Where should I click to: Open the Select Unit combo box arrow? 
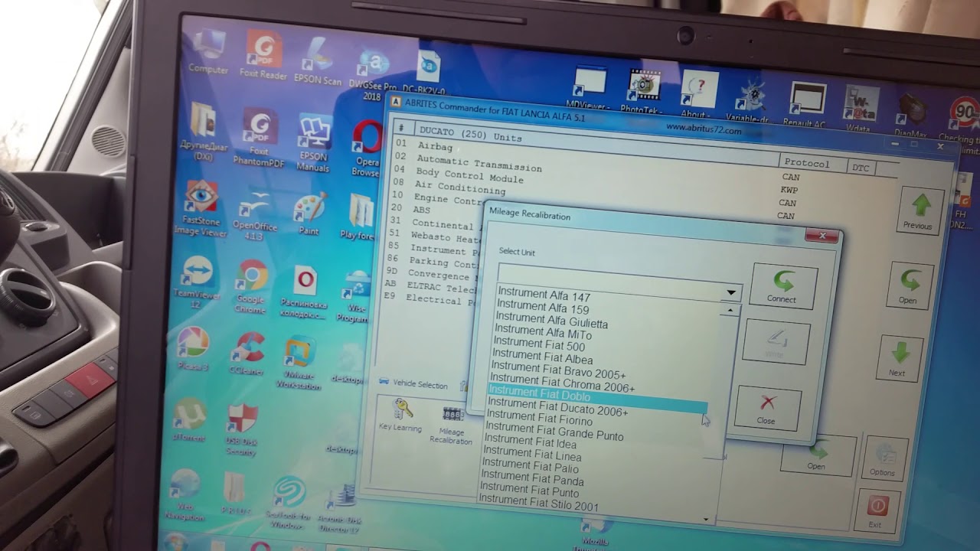pyautogui.click(x=731, y=292)
